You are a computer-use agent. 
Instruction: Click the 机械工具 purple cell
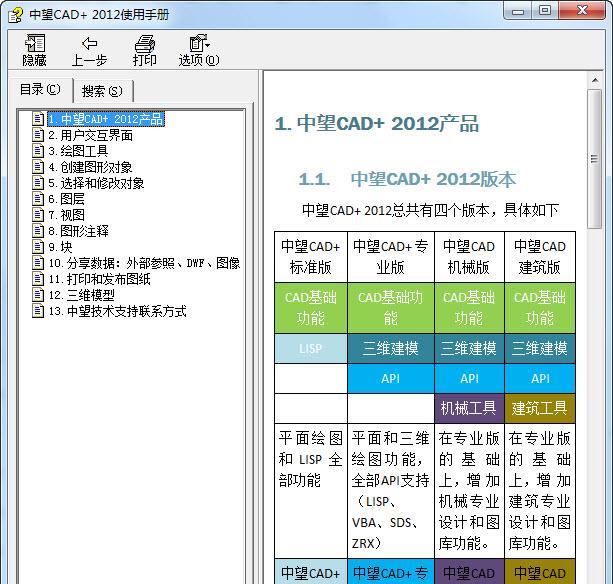tap(469, 408)
